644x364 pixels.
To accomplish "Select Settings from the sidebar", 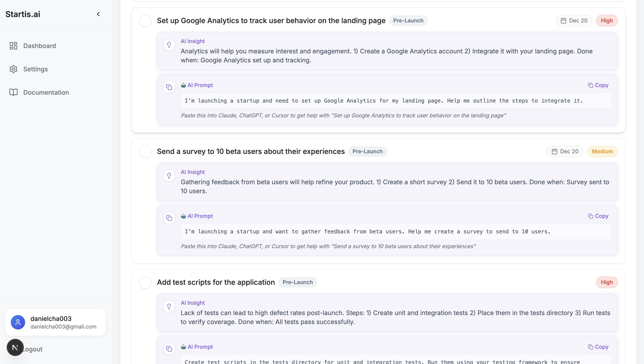I will pyautogui.click(x=35, y=69).
